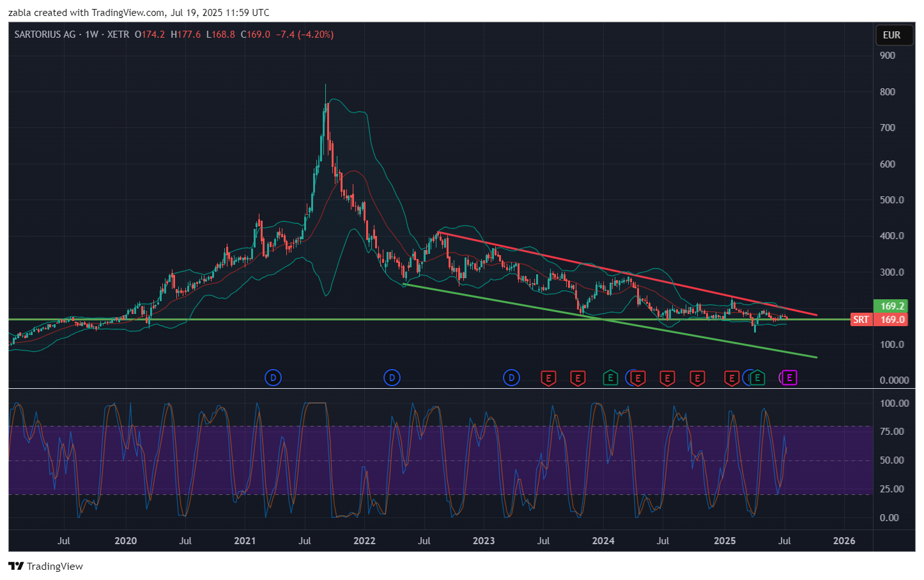Click the red earnings marker just after 2025
This screenshot has width=924, height=580.
pos(731,379)
